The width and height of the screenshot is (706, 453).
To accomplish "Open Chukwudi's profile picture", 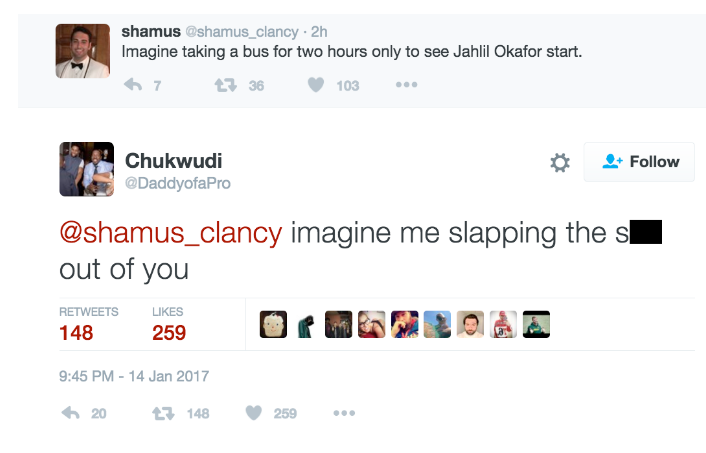I will pyautogui.click(x=86, y=169).
